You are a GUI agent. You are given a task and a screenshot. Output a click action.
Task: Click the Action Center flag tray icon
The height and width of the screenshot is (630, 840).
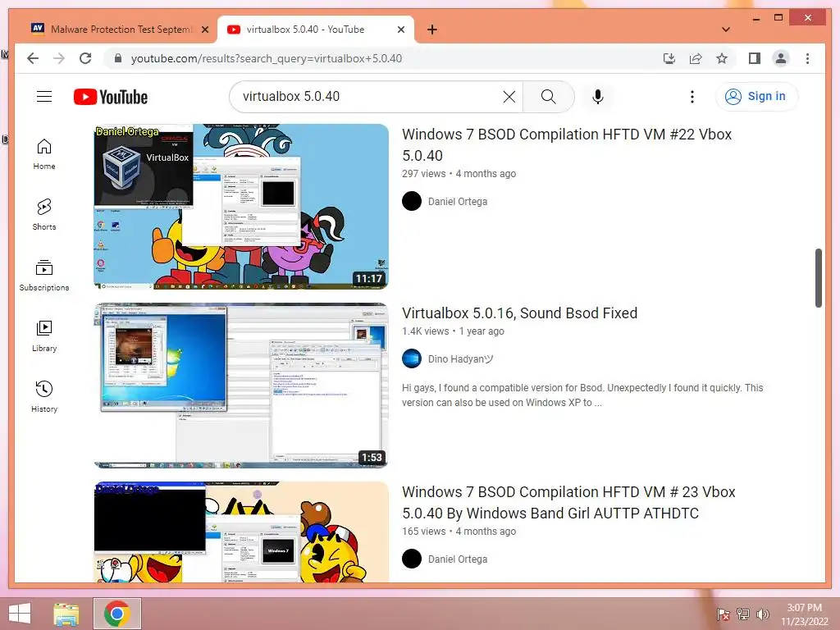click(x=723, y=614)
